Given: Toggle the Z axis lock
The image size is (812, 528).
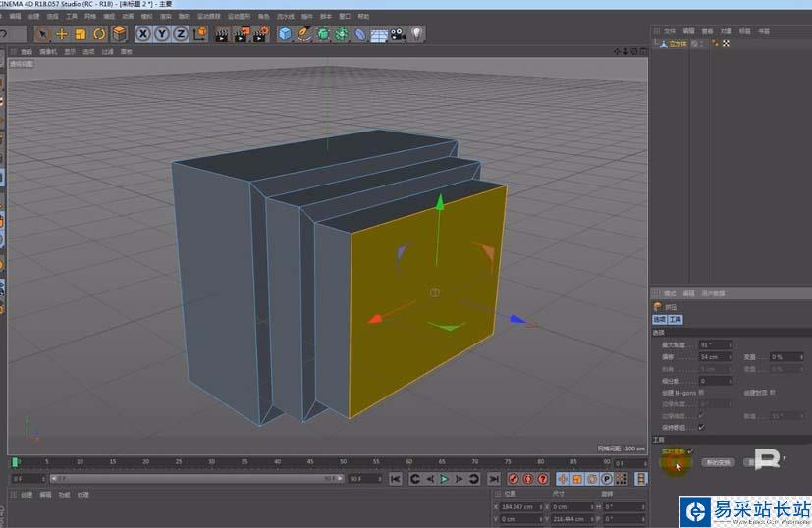Looking at the screenshot, I should pos(180,34).
